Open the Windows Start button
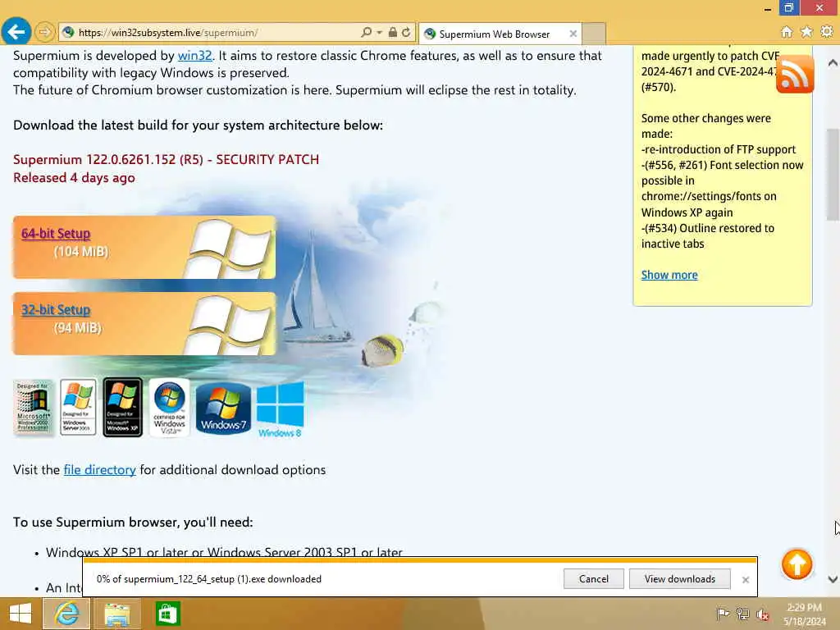Screen dimensions: 840x630 coord(21,614)
